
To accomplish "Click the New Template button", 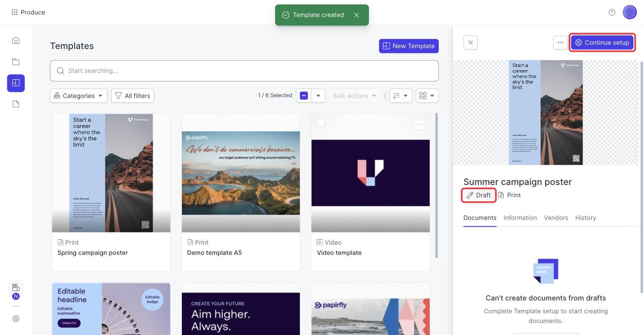I will coord(409,46).
